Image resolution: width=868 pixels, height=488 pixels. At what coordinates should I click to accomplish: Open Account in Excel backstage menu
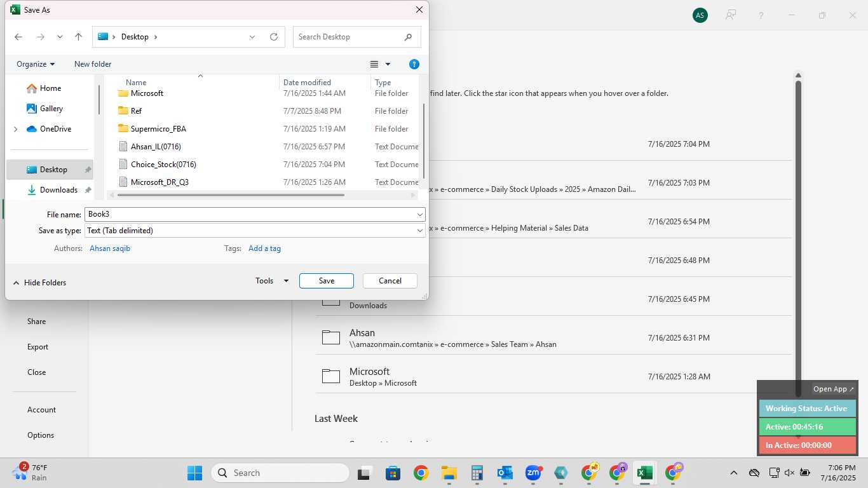point(41,410)
